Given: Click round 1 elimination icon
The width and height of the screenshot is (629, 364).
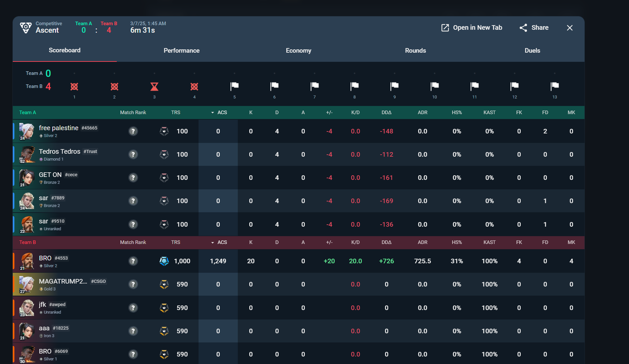Looking at the screenshot, I should (74, 87).
